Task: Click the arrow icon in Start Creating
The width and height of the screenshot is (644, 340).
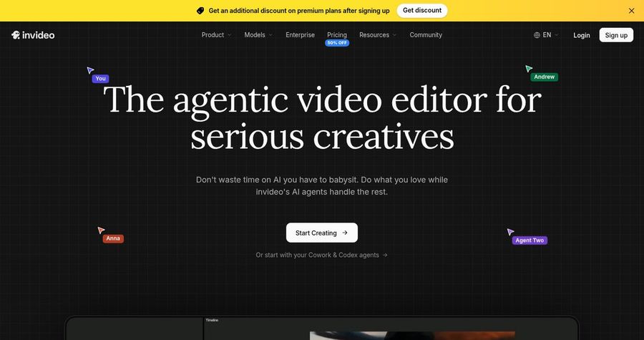Action: [x=345, y=233]
